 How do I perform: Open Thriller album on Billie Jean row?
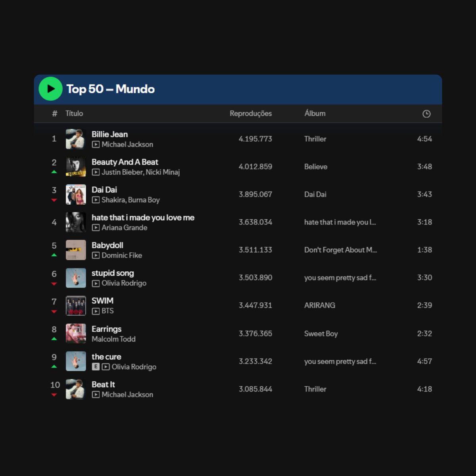pos(315,139)
